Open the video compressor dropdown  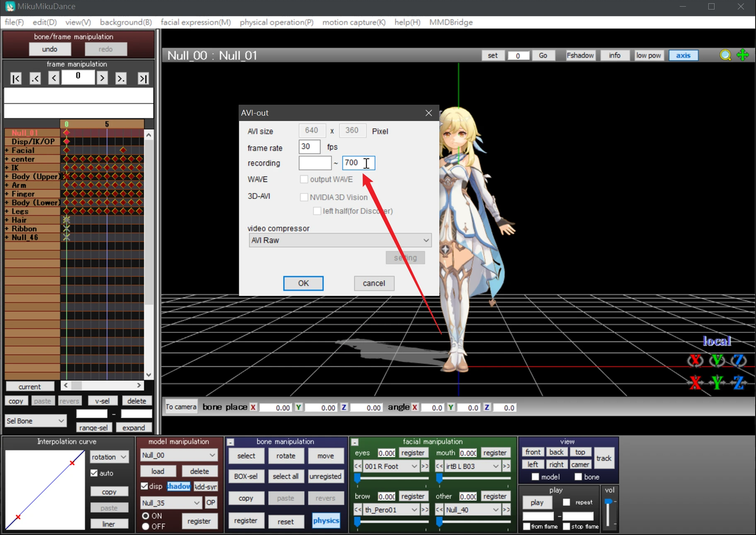340,240
